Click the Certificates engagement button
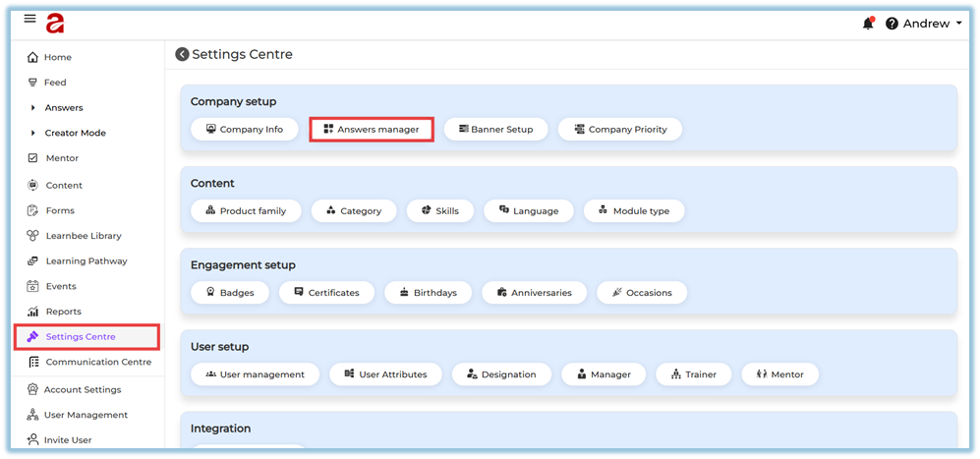980x459 pixels. pos(326,293)
